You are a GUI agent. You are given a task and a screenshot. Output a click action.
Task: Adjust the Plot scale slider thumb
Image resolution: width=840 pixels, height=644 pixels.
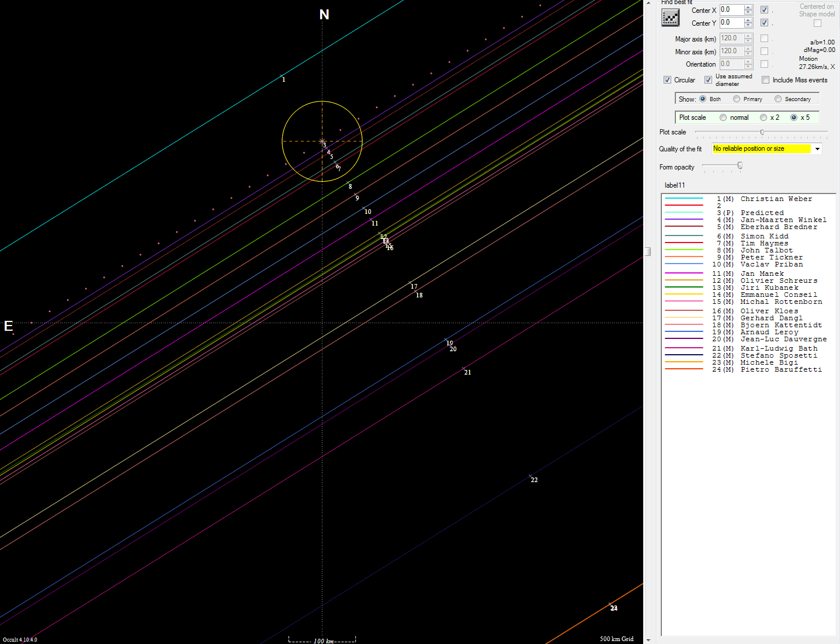[762, 133]
